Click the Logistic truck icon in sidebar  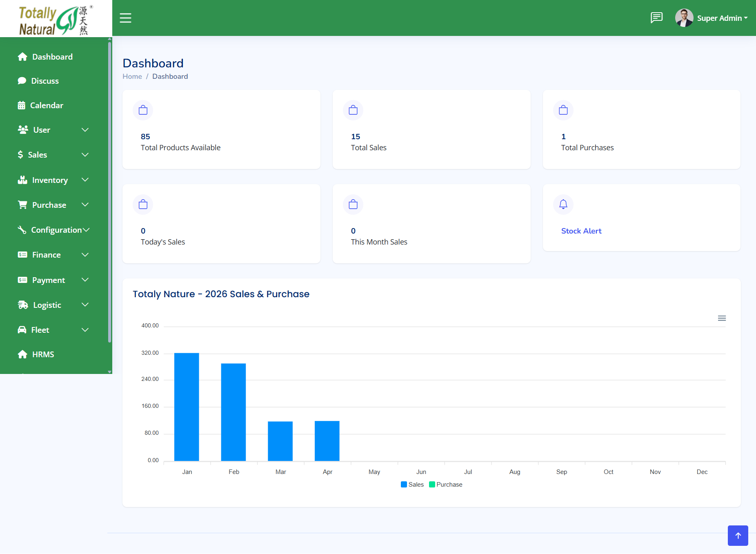[x=23, y=305]
